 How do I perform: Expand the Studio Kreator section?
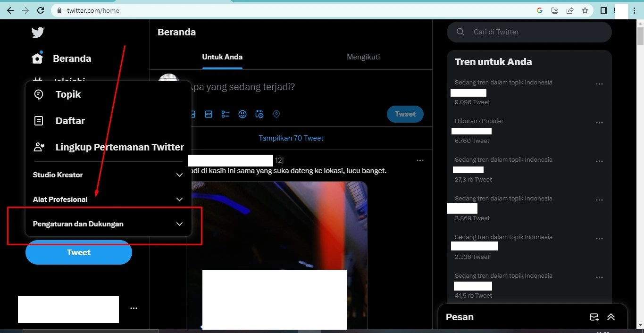click(108, 175)
